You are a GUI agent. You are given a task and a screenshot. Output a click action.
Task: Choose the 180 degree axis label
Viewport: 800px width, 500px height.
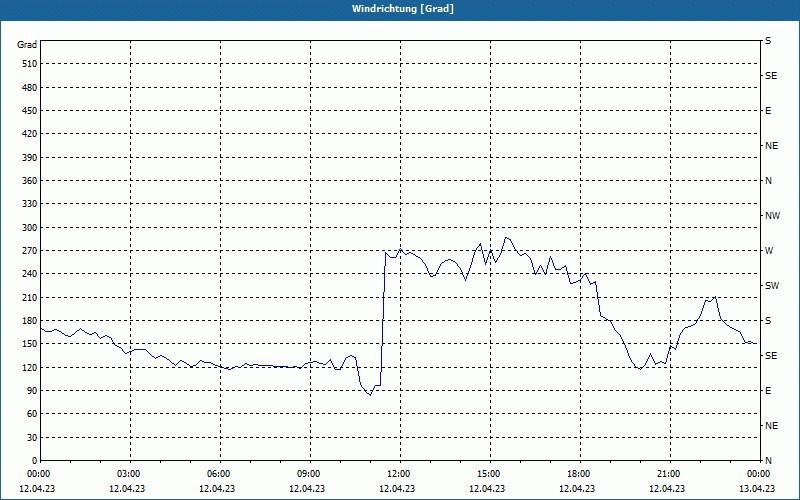[29, 321]
